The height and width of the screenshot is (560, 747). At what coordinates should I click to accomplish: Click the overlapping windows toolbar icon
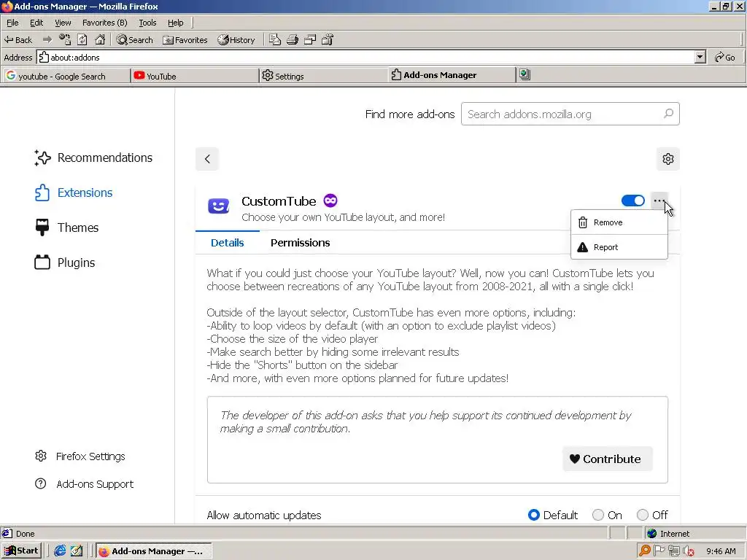coord(310,39)
